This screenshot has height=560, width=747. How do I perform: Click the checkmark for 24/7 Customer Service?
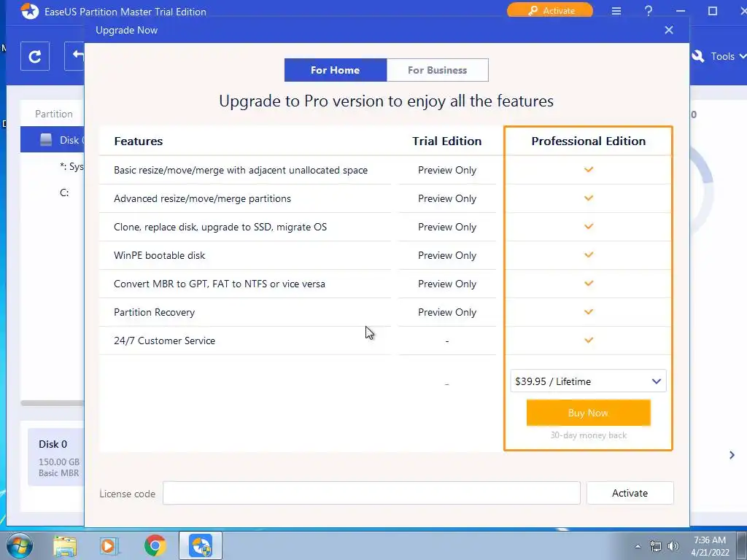pyautogui.click(x=589, y=340)
